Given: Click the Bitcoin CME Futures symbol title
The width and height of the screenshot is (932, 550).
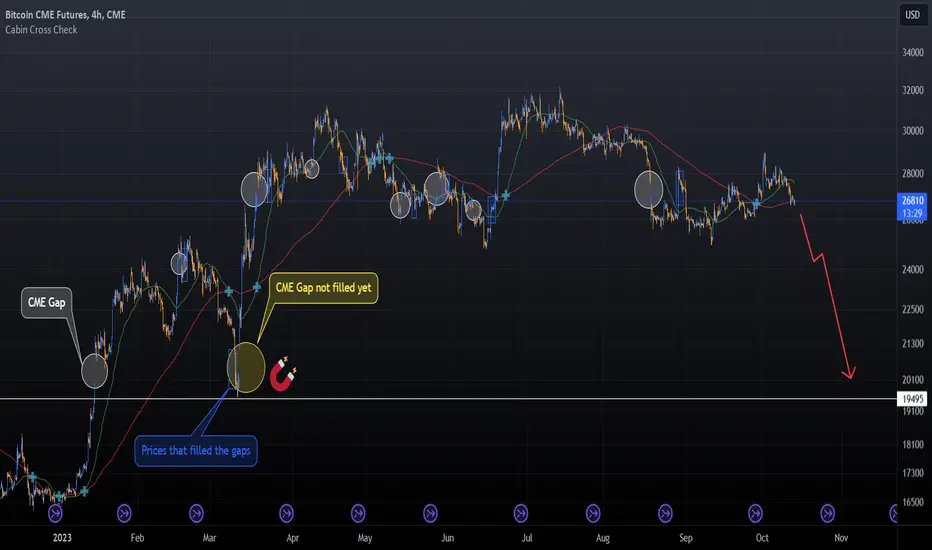Looking at the screenshot, I should pos(65,15).
